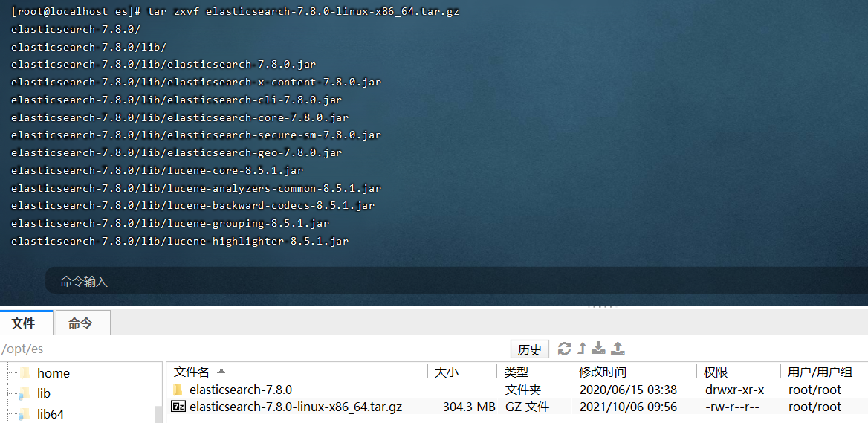Viewport: 868px width, 423px height.
Task: Select elasticsearch-7.8.0-linux-x86_64.tar.gz file name in list
Action: click(x=296, y=407)
